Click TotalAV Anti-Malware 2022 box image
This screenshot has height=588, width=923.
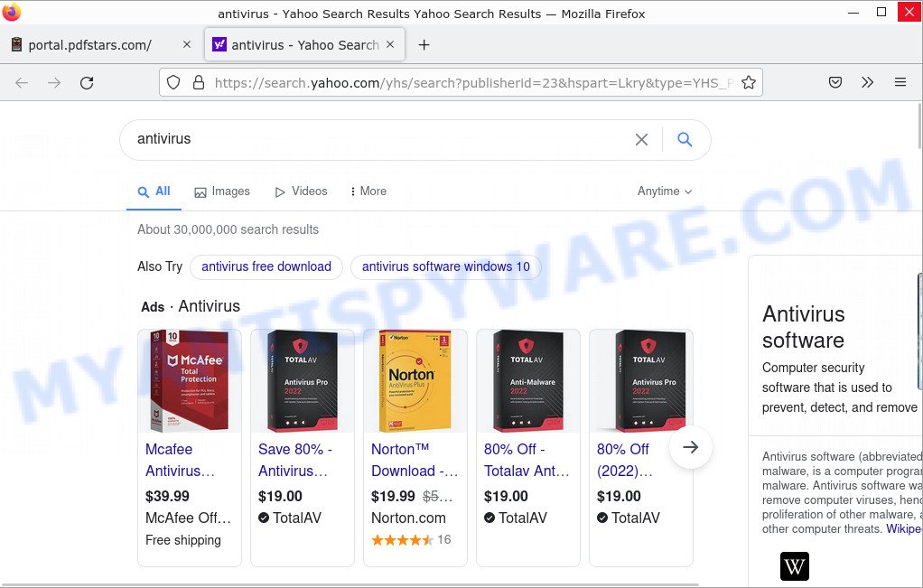(528, 381)
